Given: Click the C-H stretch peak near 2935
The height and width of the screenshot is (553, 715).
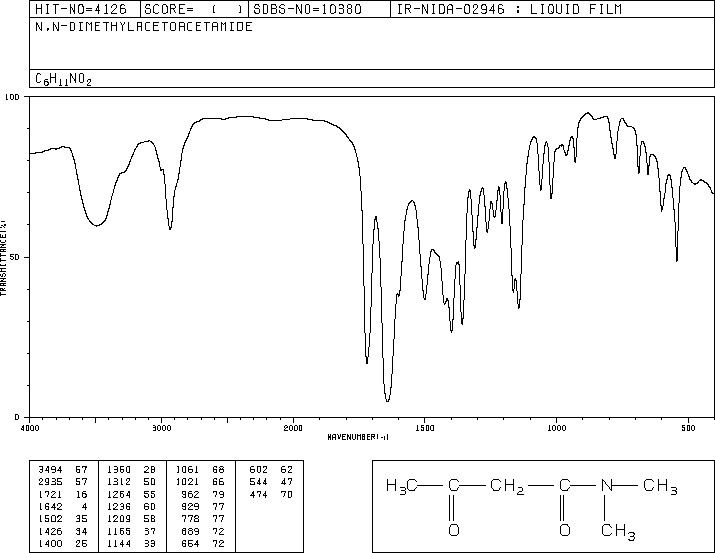Looking at the screenshot, I should tap(170, 228).
